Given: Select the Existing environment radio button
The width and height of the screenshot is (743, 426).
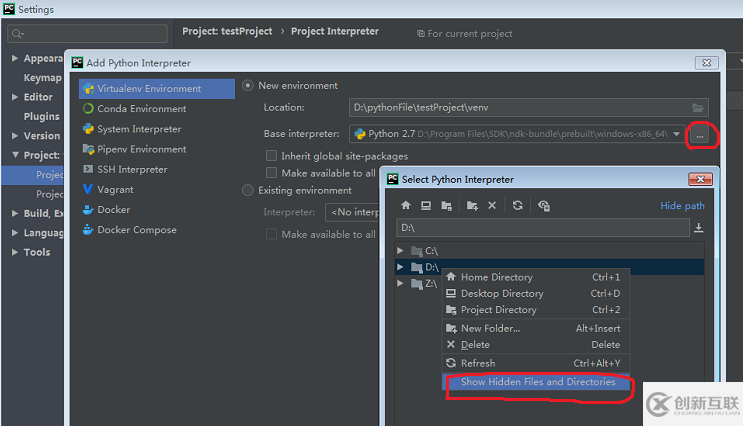Looking at the screenshot, I should (247, 190).
